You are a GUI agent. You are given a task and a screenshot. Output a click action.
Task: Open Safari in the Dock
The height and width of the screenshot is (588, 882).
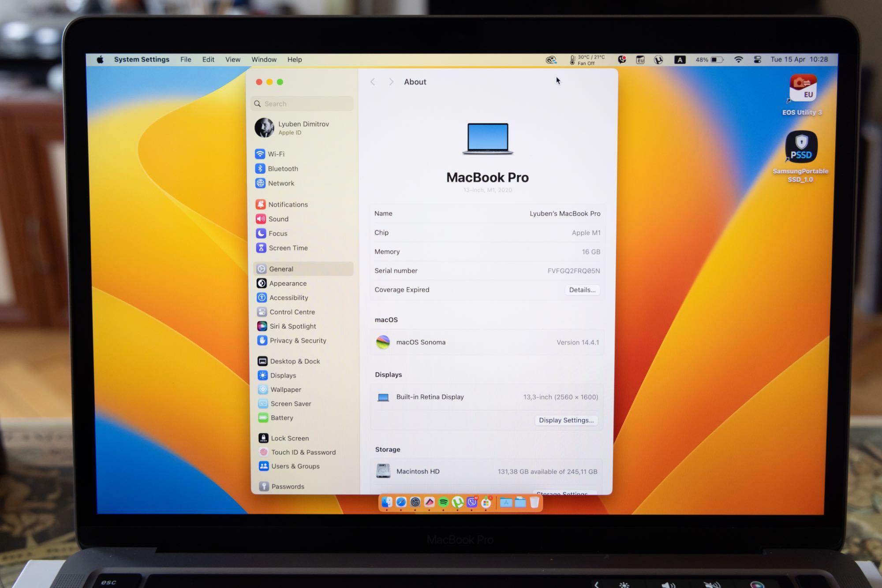(x=401, y=502)
